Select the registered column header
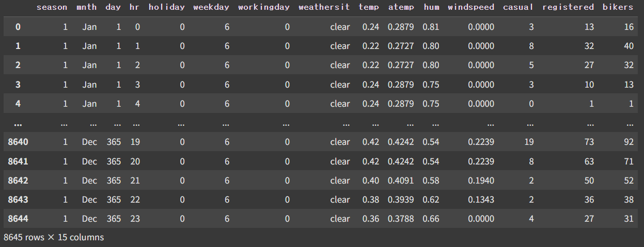 [x=568, y=8]
